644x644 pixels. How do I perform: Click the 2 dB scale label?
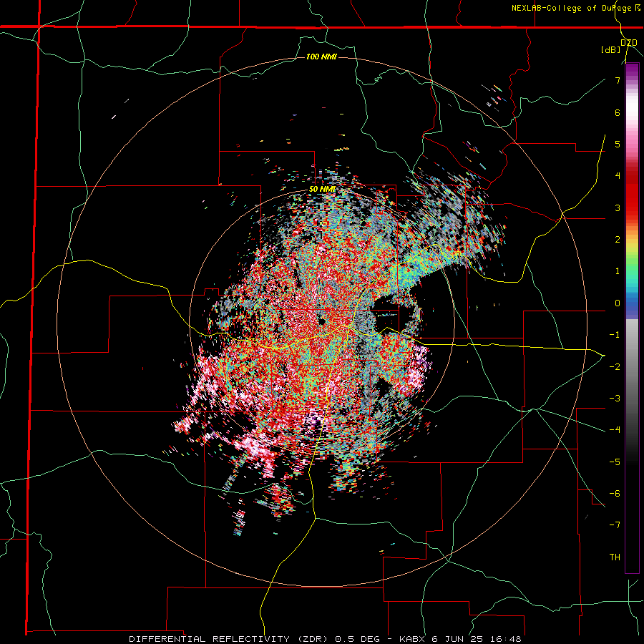618,240
